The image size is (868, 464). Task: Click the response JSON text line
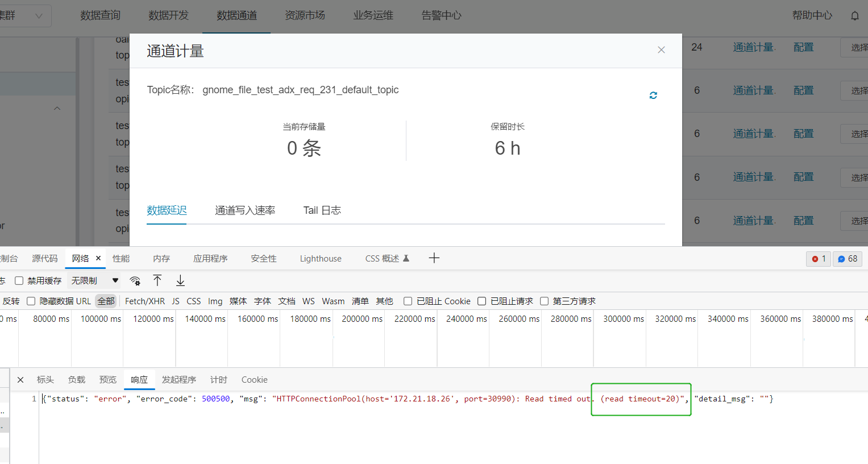click(408, 399)
